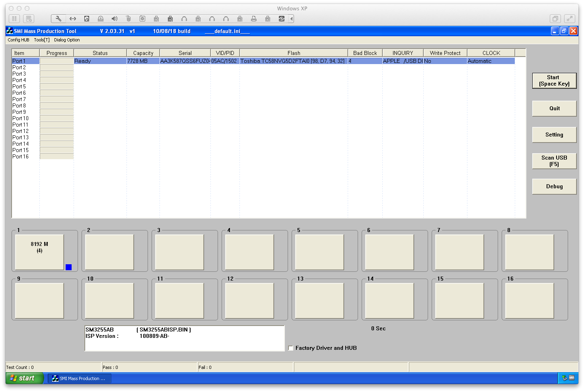Click the VMware tools tray icon
584x392 pixels.
pos(572,378)
